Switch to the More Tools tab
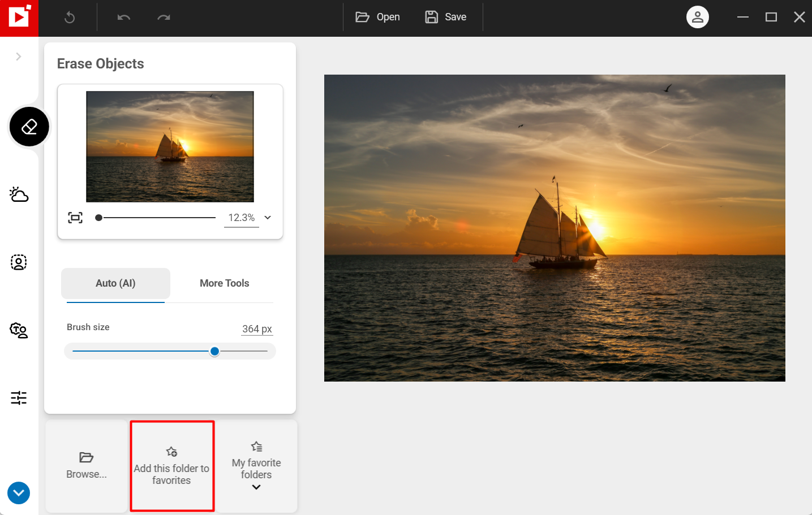 [224, 283]
